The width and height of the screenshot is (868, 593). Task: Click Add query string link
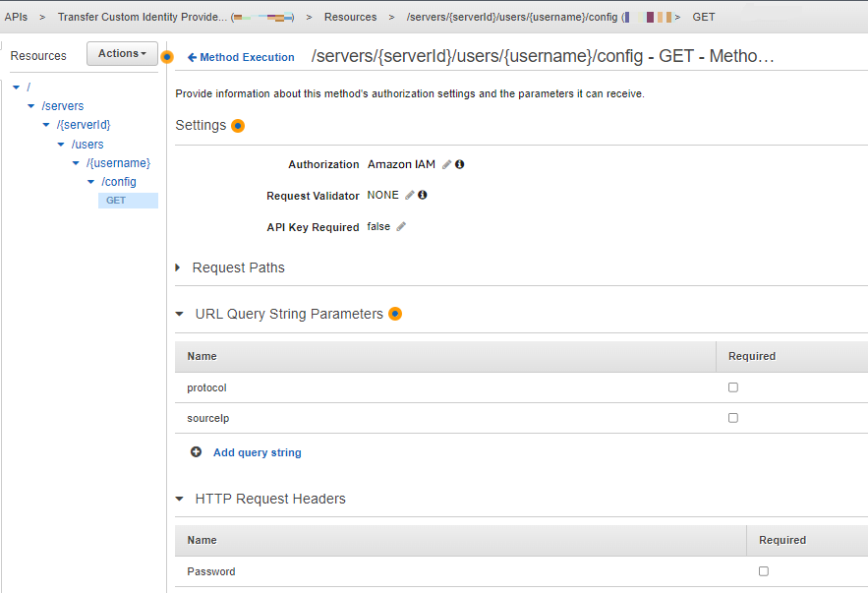[257, 452]
